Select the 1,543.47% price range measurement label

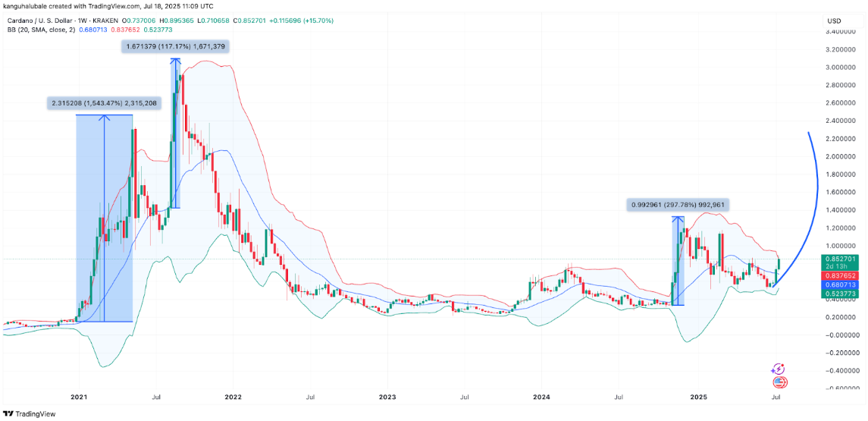tap(104, 103)
